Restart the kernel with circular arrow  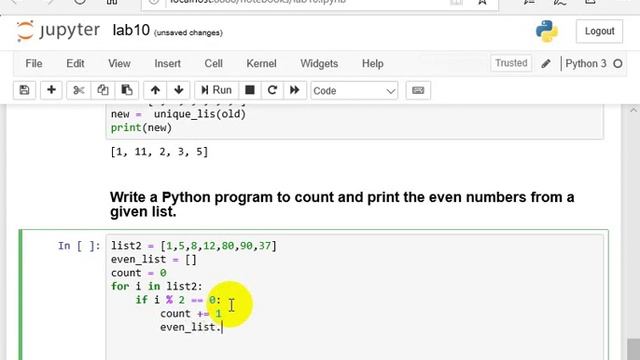coord(272,90)
